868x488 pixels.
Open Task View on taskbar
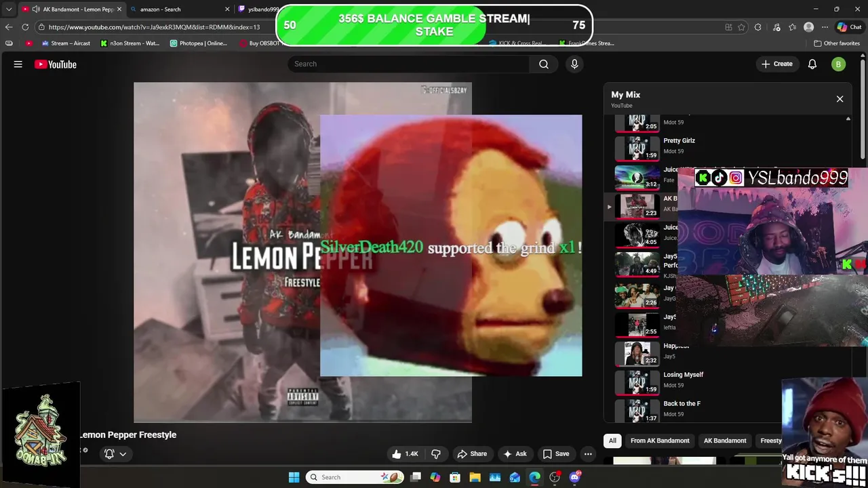(x=416, y=477)
